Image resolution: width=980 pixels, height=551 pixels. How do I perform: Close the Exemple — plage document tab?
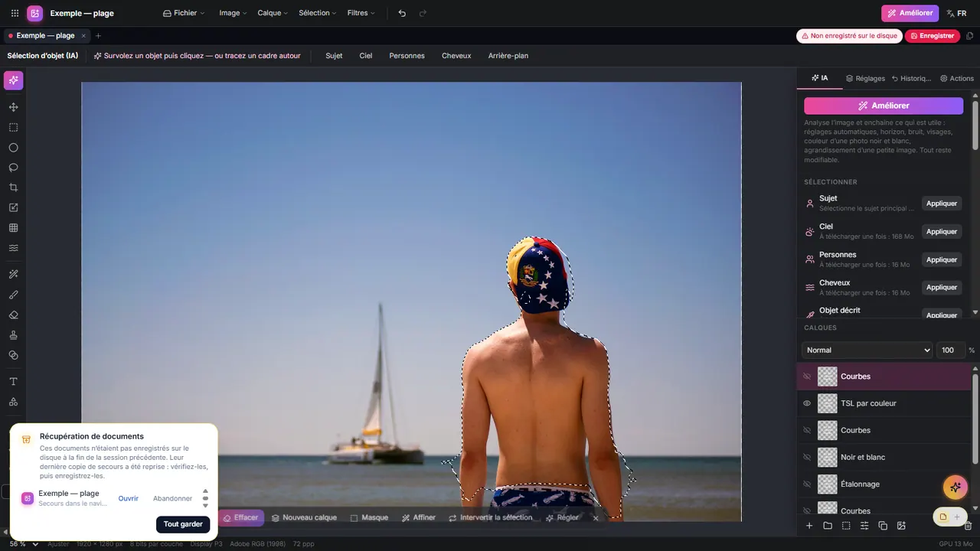(x=83, y=36)
